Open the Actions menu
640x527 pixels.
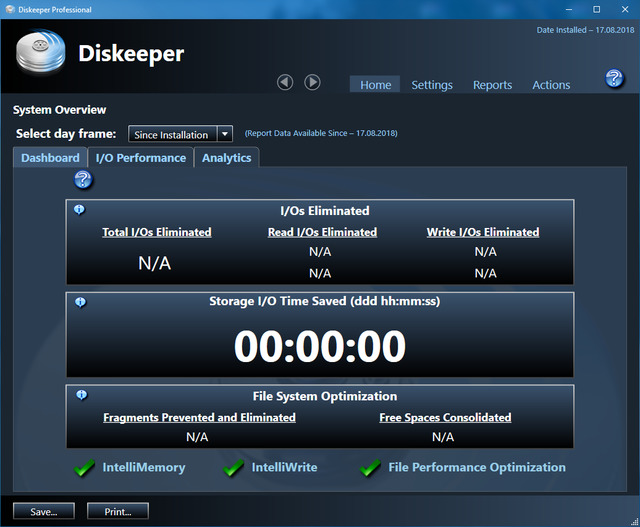click(x=551, y=85)
